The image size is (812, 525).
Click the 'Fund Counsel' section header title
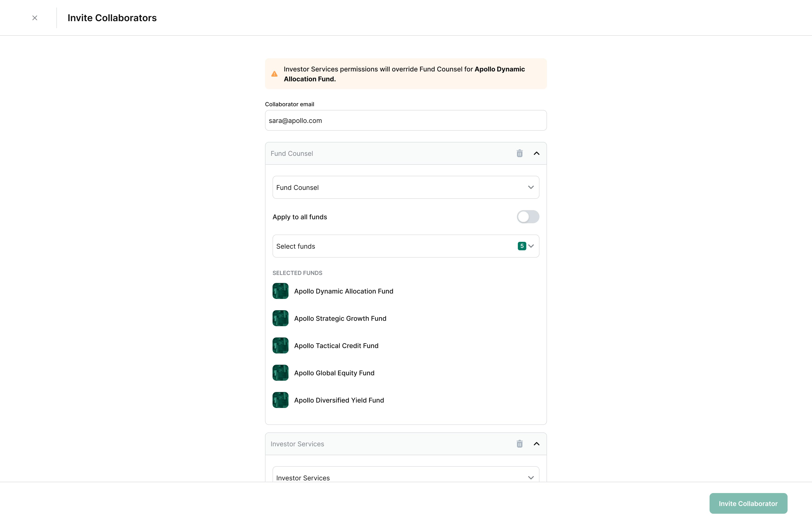click(292, 153)
